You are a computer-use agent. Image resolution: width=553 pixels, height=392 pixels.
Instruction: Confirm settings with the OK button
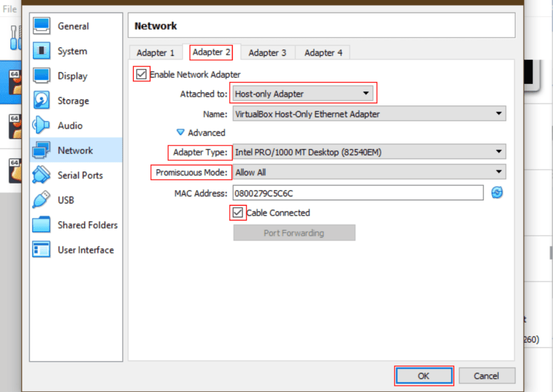(424, 376)
